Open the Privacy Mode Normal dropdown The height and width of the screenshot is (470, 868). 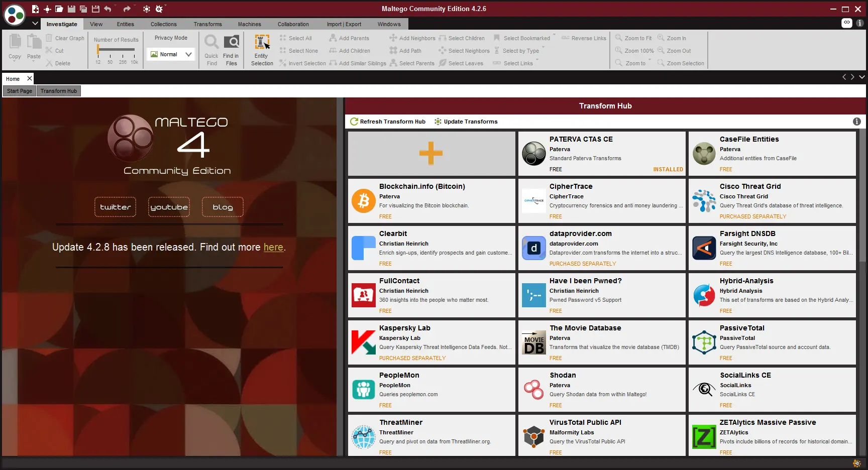click(171, 54)
